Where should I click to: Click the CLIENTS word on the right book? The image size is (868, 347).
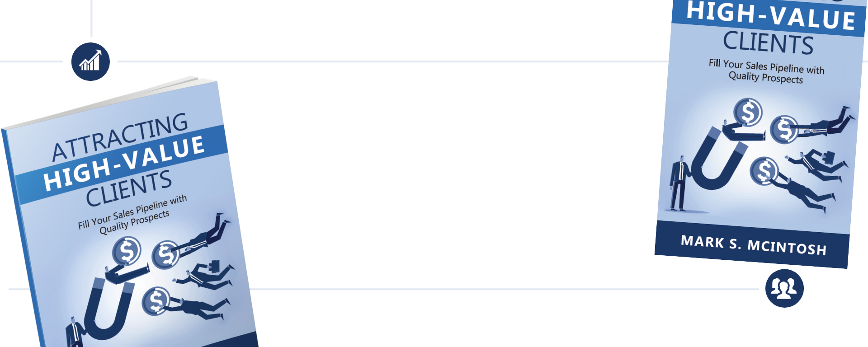coord(768,43)
